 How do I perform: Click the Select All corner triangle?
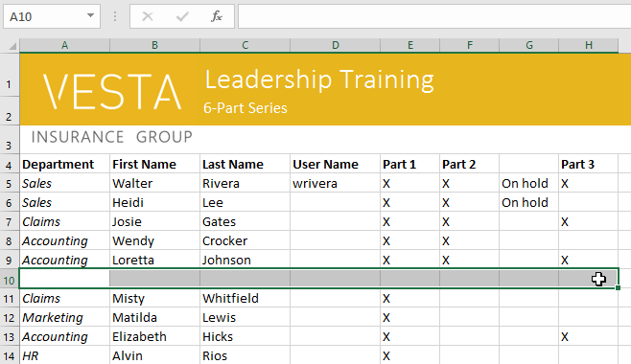[x=12, y=46]
